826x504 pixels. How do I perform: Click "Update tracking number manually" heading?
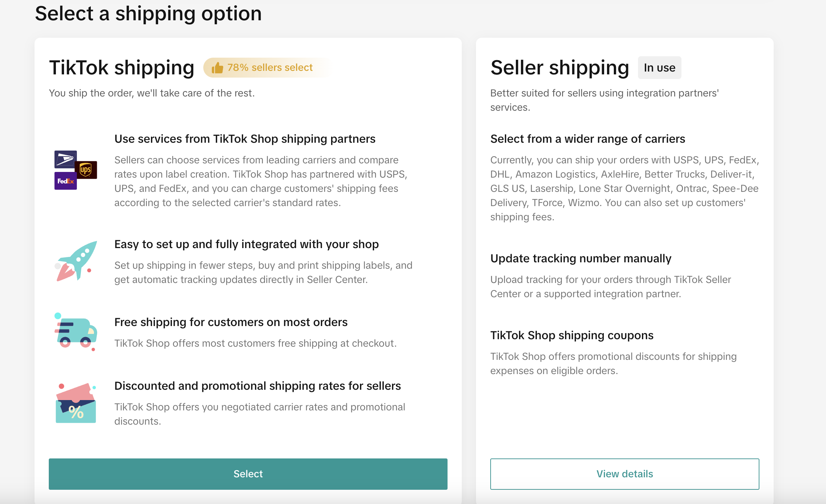pos(581,258)
